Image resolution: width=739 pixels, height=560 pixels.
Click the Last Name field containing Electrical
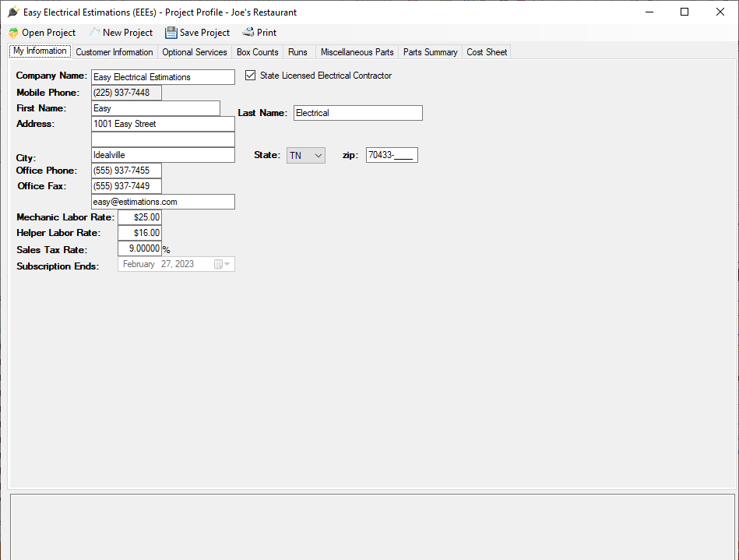[358, 113]
